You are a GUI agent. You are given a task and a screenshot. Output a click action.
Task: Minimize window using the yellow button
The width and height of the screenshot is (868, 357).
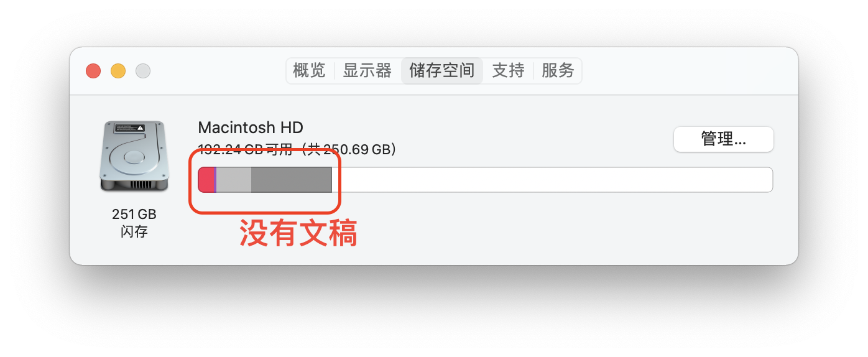[118, 71]
